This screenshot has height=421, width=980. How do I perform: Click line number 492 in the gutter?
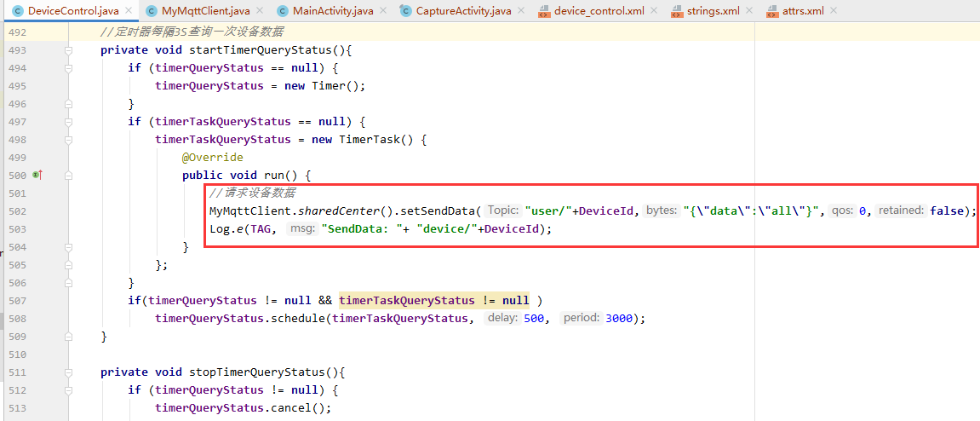[x=19, y=32]
